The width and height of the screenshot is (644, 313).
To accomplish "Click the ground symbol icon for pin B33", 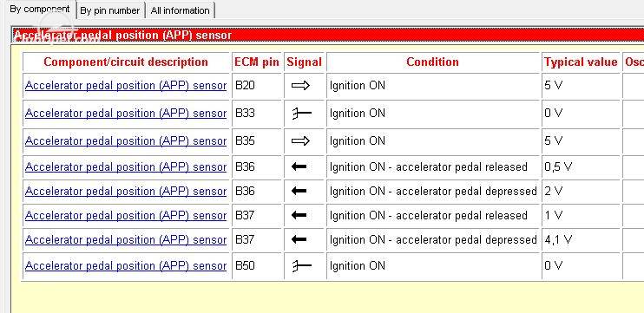I will click(x=301, y=114).
